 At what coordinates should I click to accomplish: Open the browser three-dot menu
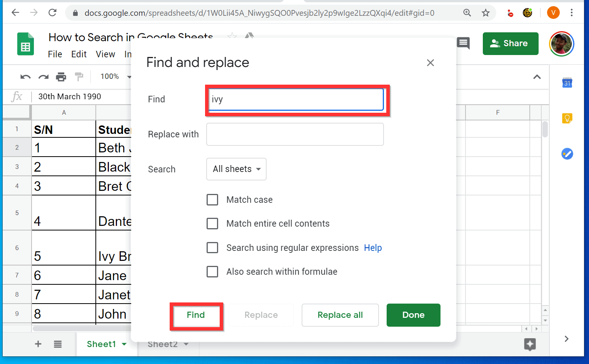pos(572,13)
